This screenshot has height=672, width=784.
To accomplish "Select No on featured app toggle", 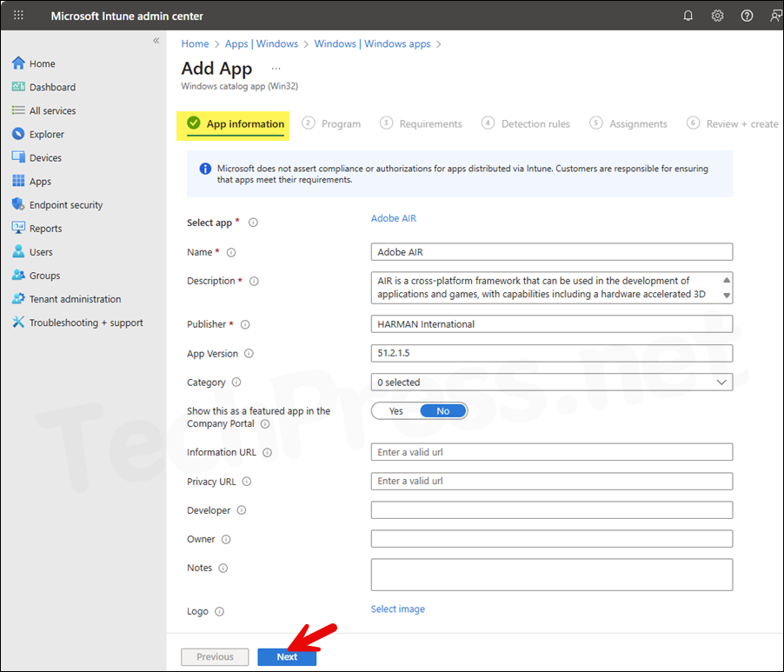I will [x=443, y=411].
